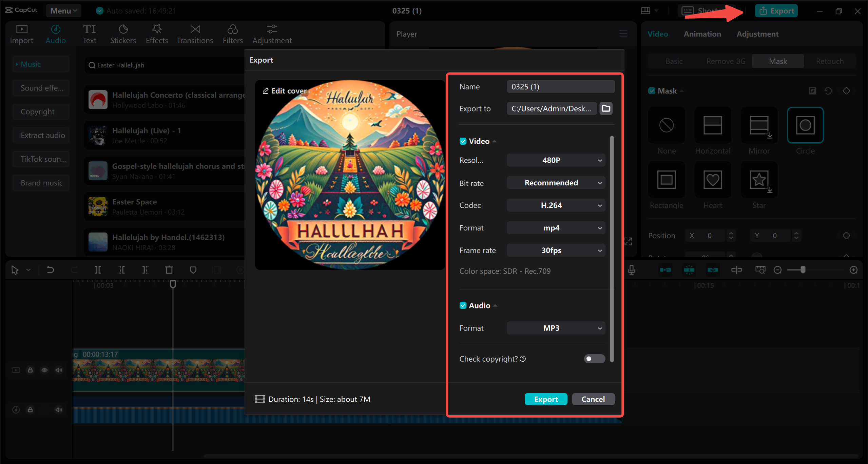Reset the mask with the reset arrow icon
The height and width of the screenshot is (464, 868).
[828, 91]
